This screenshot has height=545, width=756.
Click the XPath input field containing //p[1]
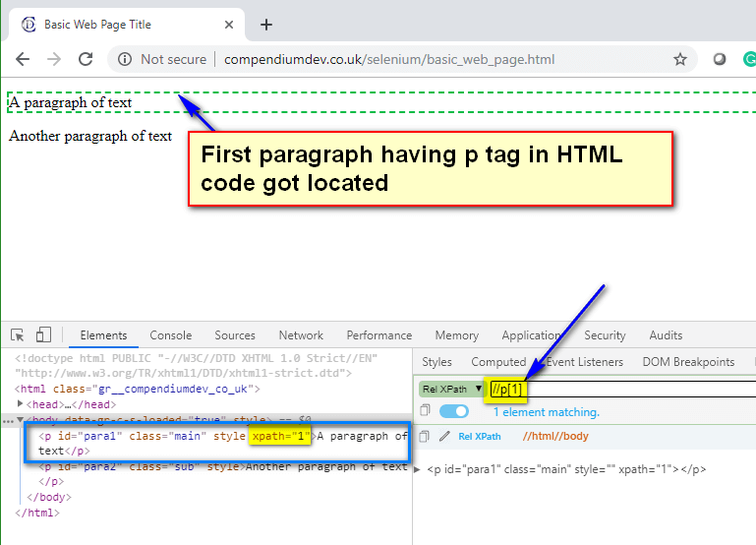622,389
